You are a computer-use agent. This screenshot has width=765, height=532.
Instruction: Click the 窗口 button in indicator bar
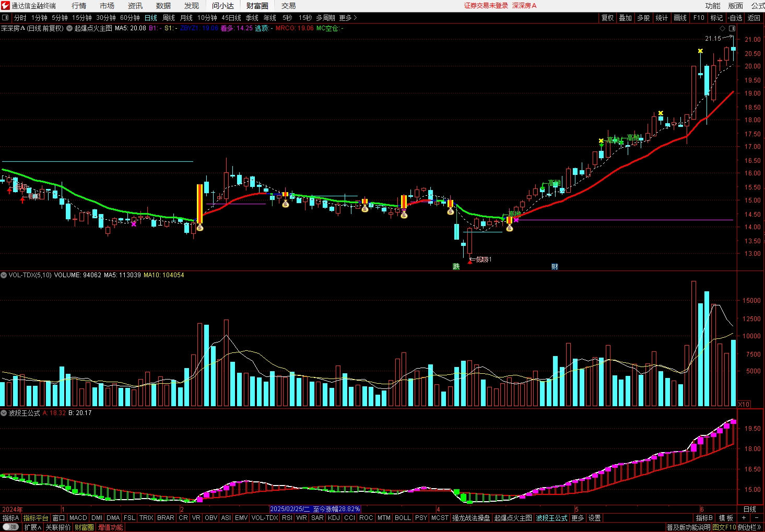click(x=58, y=518)
